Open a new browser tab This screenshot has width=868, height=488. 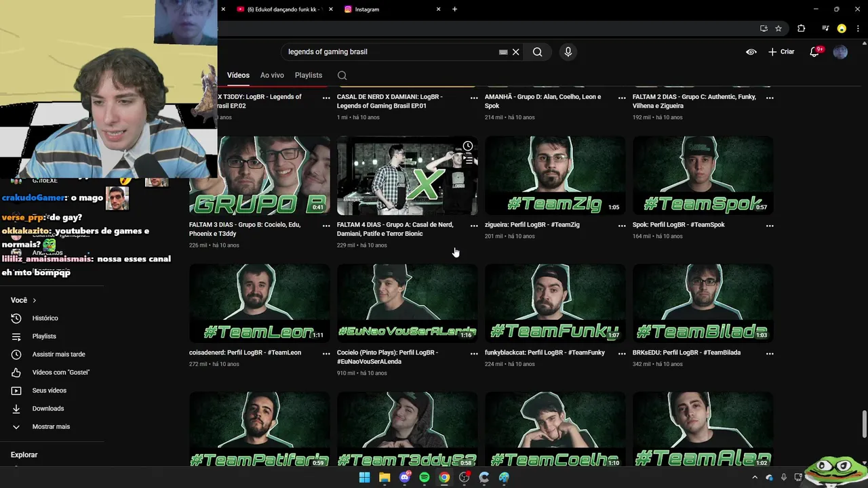[x=454, y=9]
